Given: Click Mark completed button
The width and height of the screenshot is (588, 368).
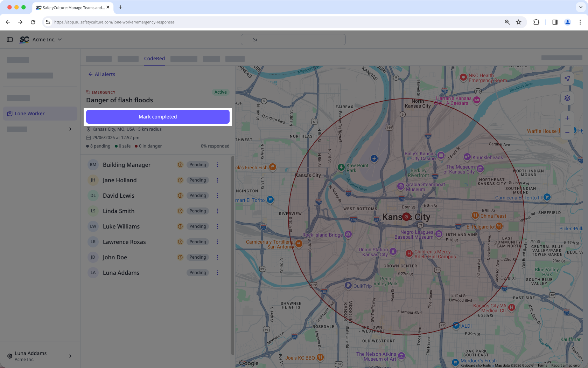Looking at the screenshot, I should point(158,117).
